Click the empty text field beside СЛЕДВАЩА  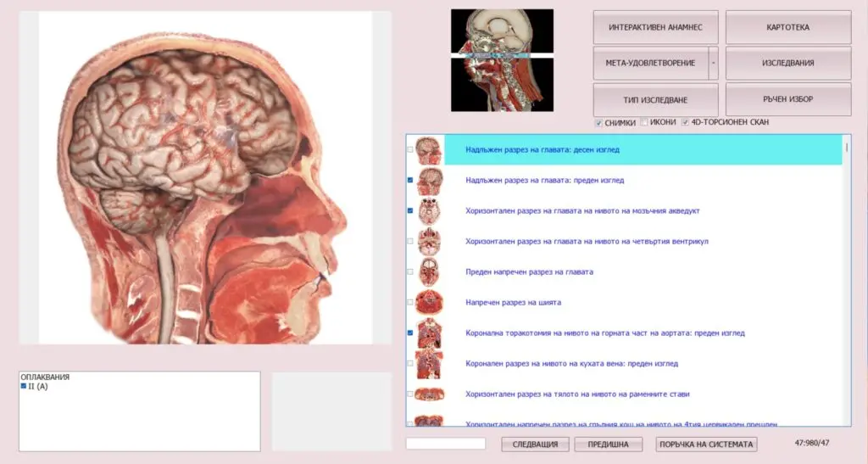coord(445,444)
